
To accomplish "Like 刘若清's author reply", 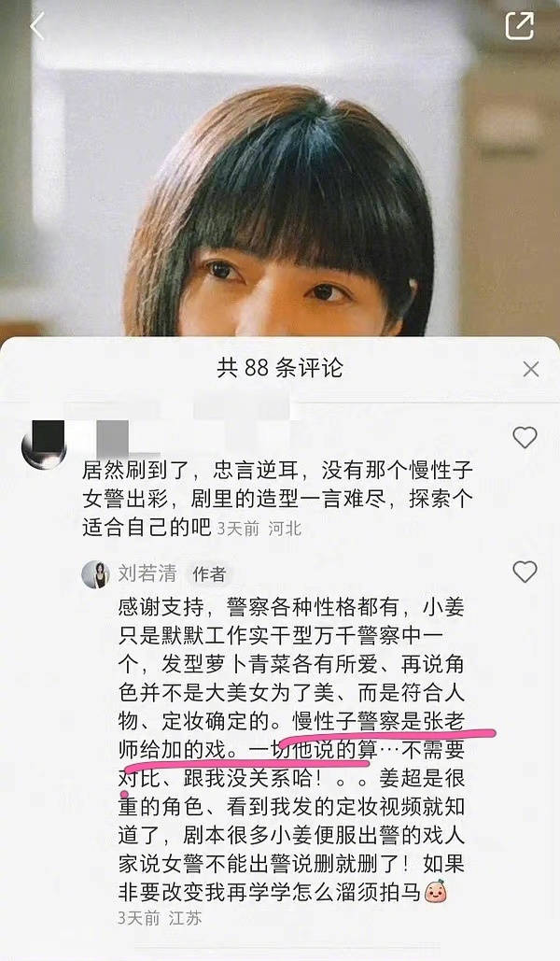I will point(525,572).
